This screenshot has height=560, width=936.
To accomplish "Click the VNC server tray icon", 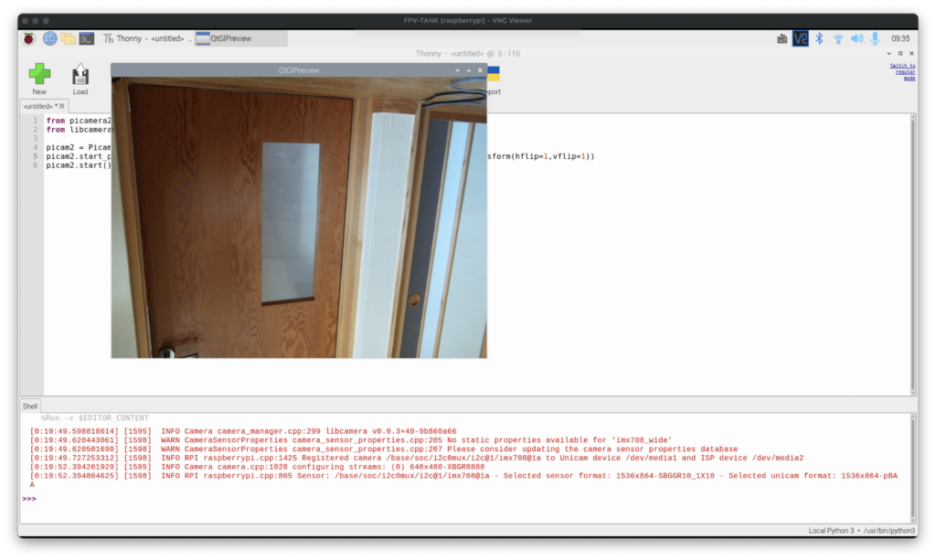I will point(801,38).
